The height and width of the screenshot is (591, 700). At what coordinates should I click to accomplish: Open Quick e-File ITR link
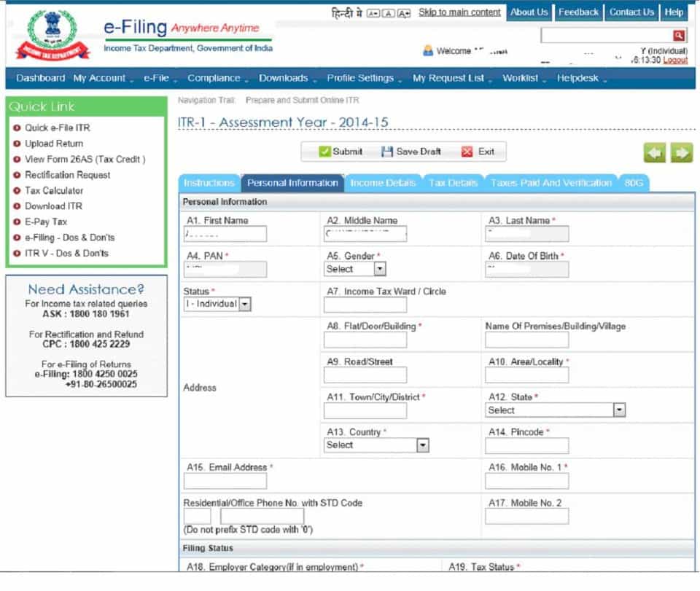(x=57, y=128)
